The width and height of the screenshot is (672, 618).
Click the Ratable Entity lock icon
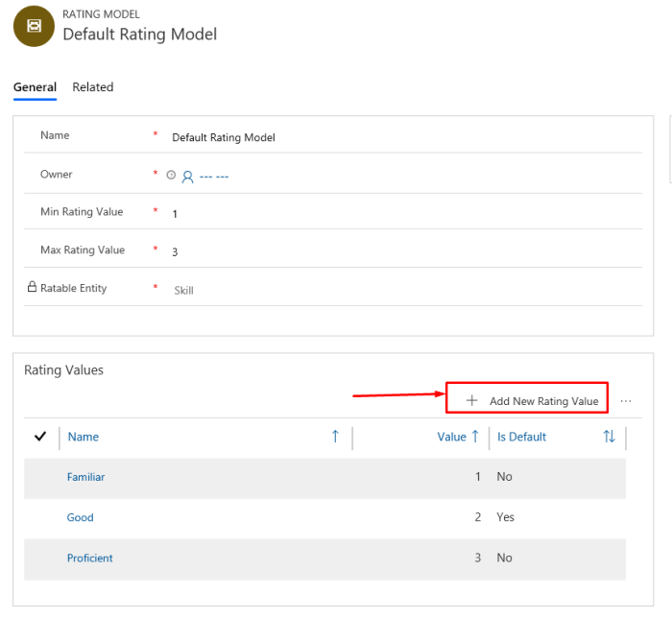32,287
